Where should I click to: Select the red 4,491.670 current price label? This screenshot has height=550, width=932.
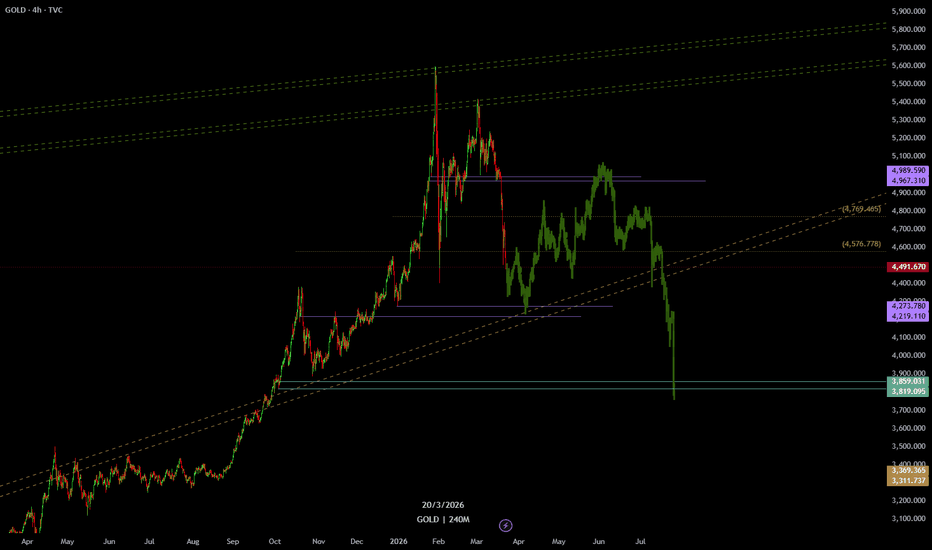pos(908,268)
